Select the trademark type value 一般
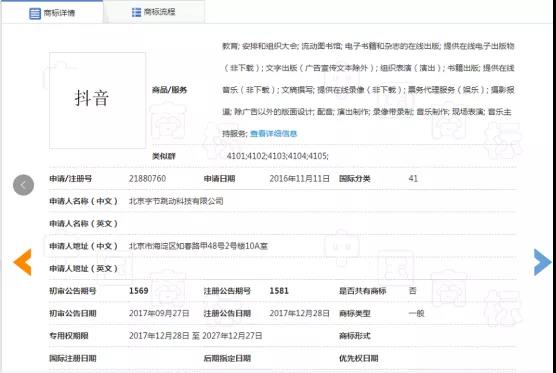The image size is (556, 373). pyautogui.click(x=416, y=313)
